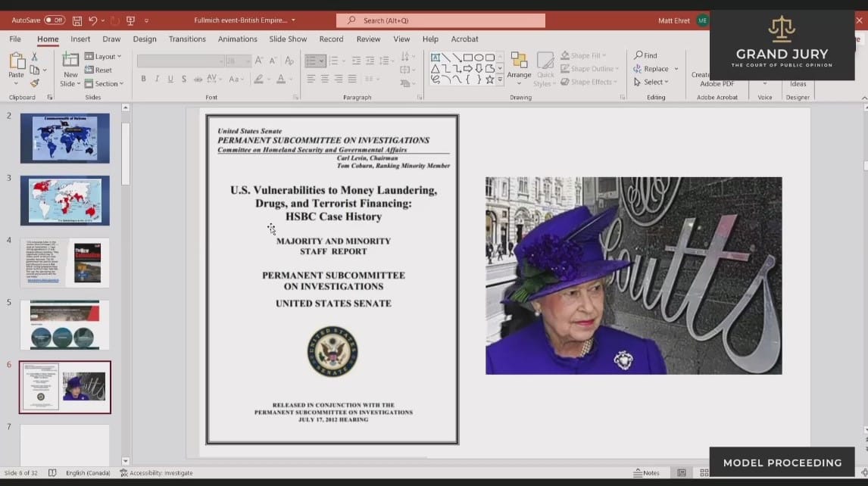The width and height of the screenshot is (868, 486).
Task: Click Present from Beginning icon in quick access
Action: tap(130, 20)
